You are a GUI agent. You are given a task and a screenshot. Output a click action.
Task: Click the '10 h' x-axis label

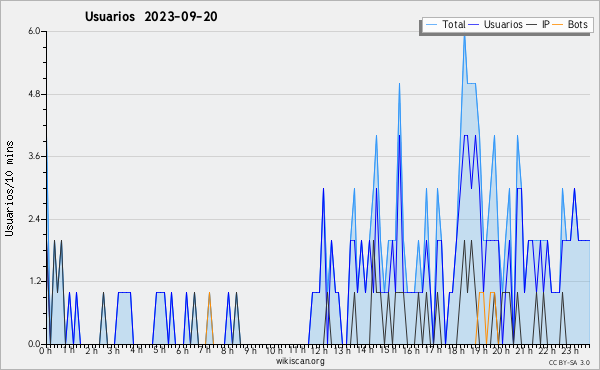point(274,351)
